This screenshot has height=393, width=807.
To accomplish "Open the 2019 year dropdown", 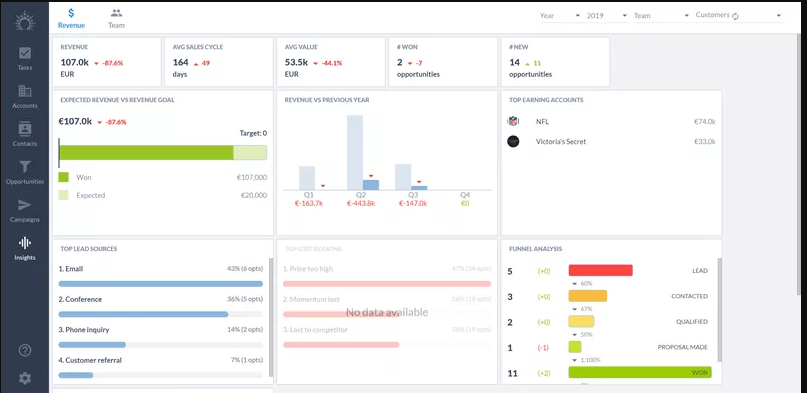I will coord(607,15).
